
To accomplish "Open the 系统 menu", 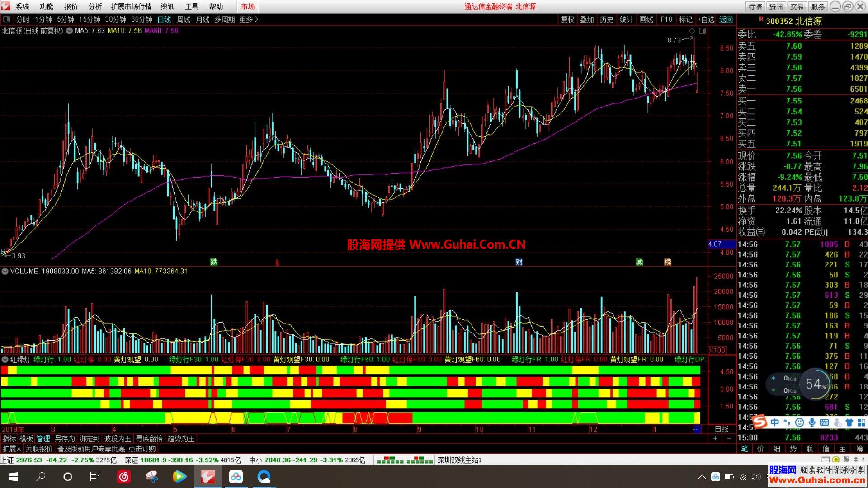I will 22,6.
